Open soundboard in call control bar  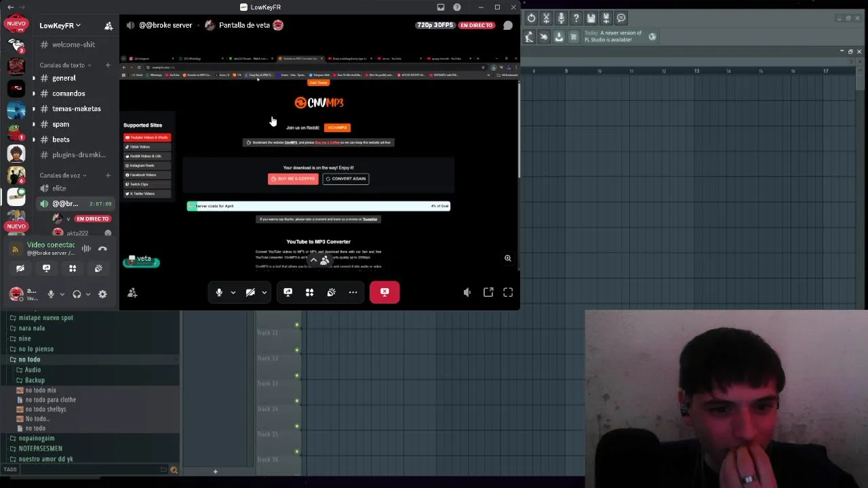[x=331, y=292]
